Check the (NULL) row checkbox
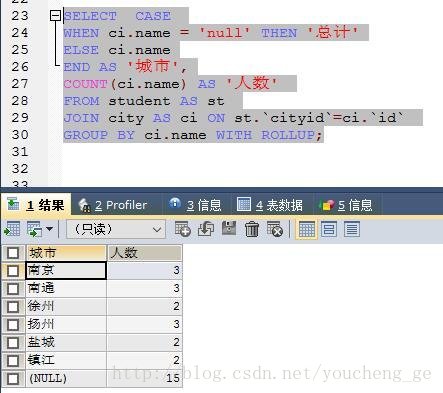Viewport: 443px width, 393px height. click(13, 378)
